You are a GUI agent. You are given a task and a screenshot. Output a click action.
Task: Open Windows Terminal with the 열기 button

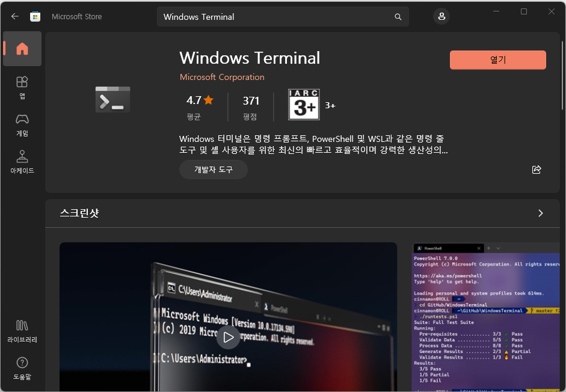point(498,60)
